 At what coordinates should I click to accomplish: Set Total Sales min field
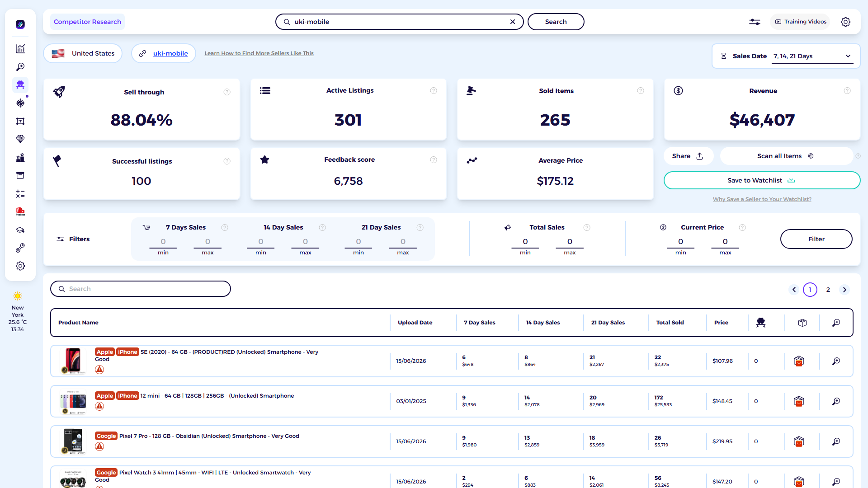coord(525,242)
